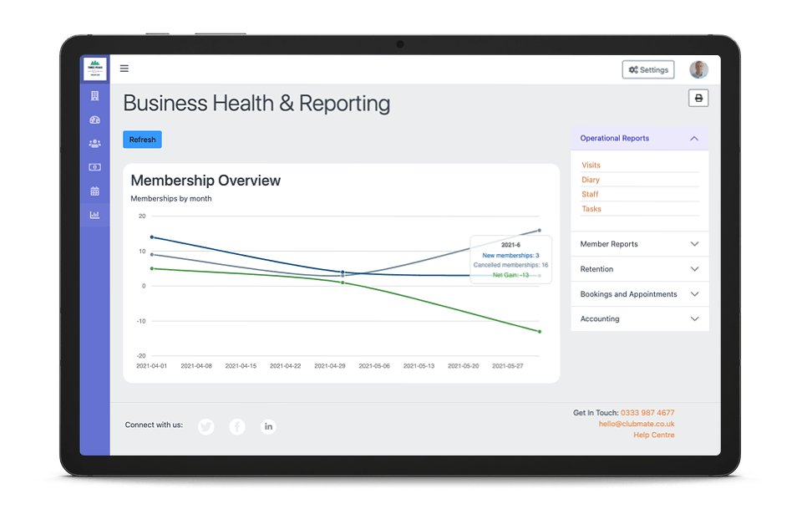Click the print icon button
Image resolution: width=812 pixels, height=509 pixels.
coord(698,99)
